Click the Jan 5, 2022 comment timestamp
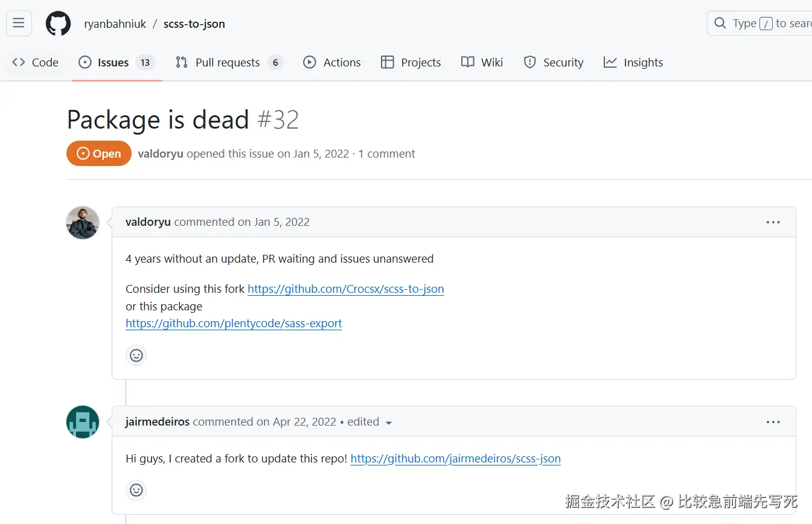 coord(282,222)
